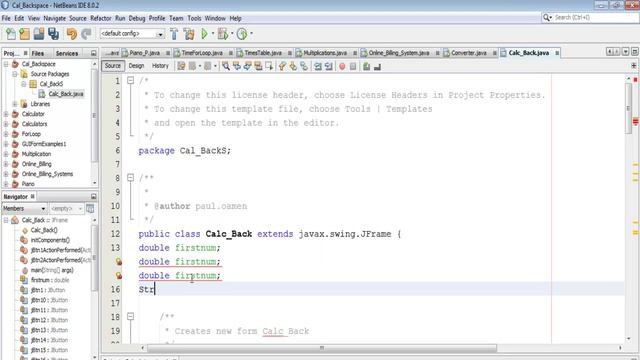Open the Services panel tab
Viewport: 640px width, 360px height.
click(67, 53)
